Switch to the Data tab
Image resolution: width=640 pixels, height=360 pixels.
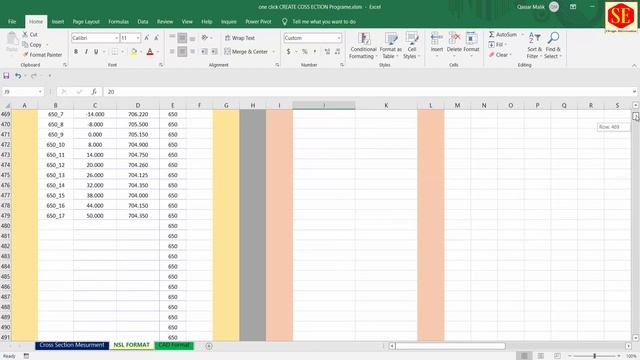pos(143,22)
